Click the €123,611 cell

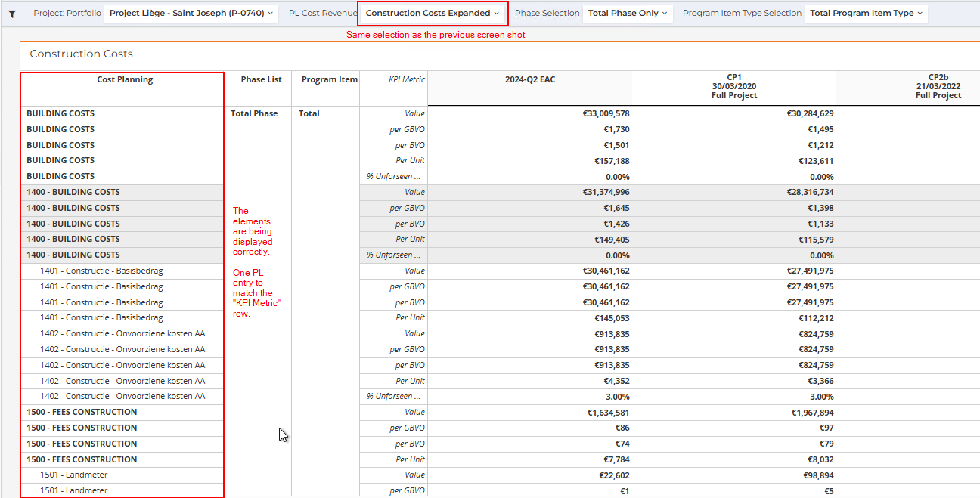[x=816, y=161]
